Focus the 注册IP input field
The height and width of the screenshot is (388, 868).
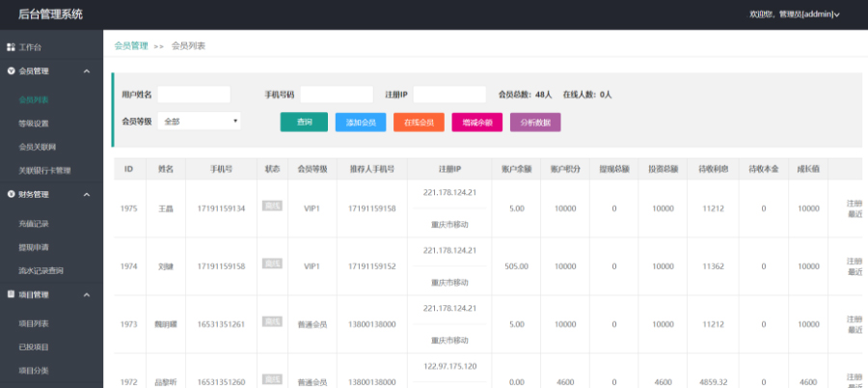coord(449,95)
